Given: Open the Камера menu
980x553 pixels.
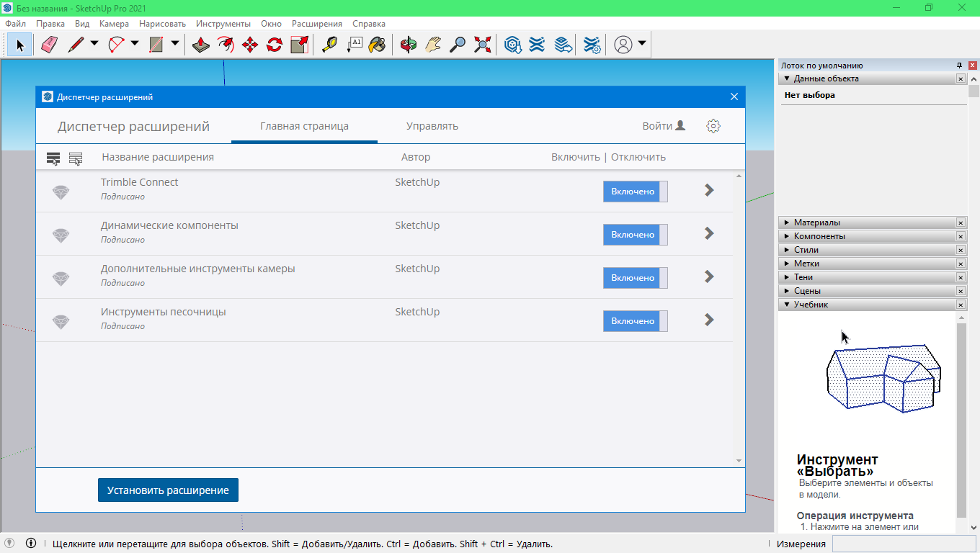Looking at the screenshot, I should [114, 24].
